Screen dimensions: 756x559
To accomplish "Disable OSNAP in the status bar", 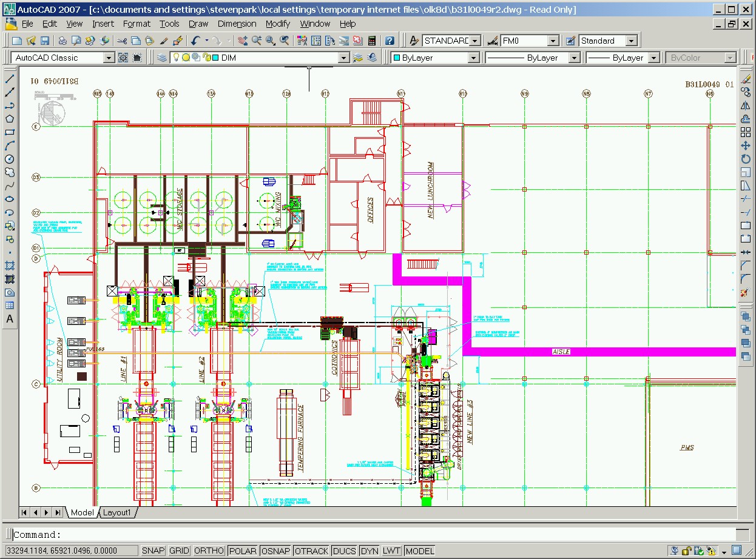I will pos(275,551).
